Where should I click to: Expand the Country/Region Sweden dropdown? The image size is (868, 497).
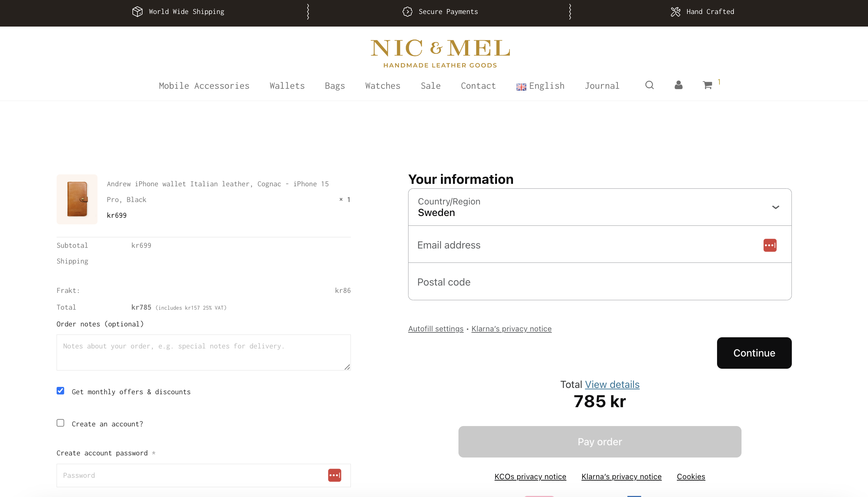[600, 207]
